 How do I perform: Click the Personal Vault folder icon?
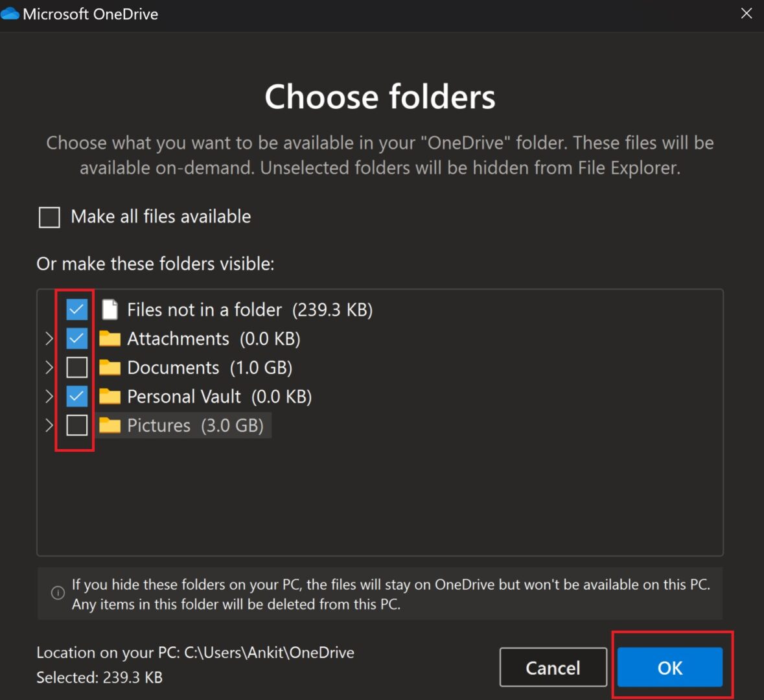pyautogui.click(x=110, y=396)
